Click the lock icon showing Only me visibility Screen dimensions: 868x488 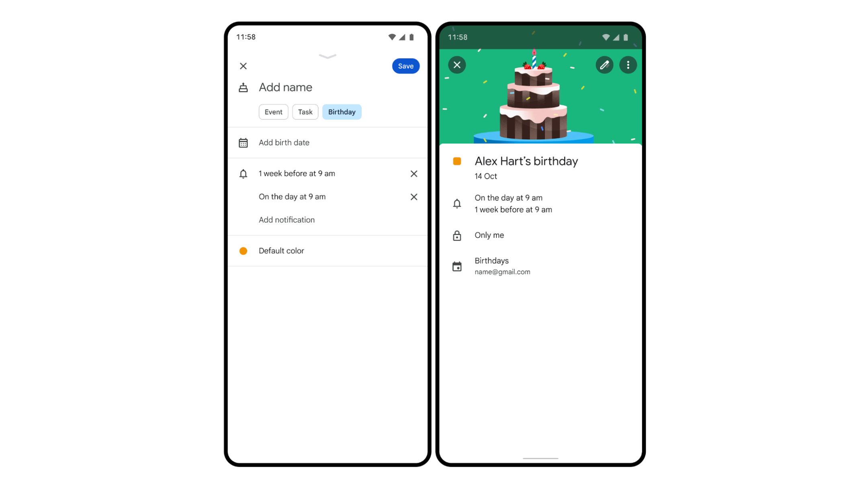coord(457,235)
